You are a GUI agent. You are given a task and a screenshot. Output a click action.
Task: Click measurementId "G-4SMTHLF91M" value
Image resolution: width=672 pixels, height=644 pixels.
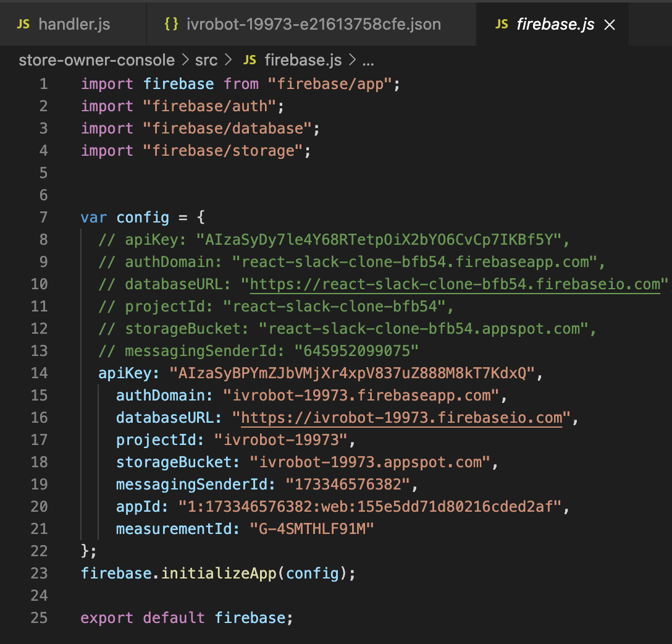coord(312,528)
